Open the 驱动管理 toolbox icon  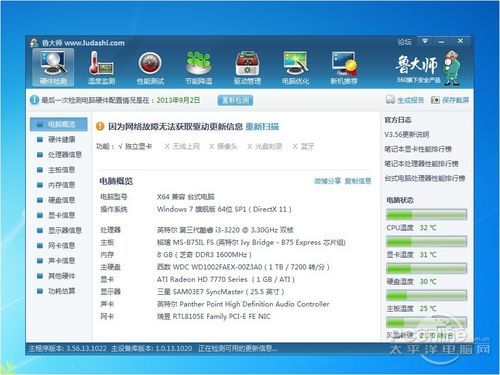[x=247, y=67]
